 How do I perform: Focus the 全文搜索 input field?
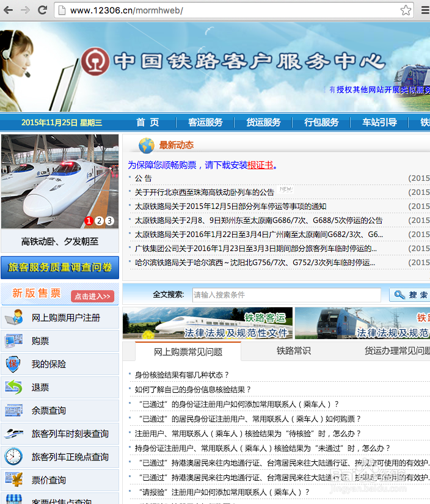(286, 294)
